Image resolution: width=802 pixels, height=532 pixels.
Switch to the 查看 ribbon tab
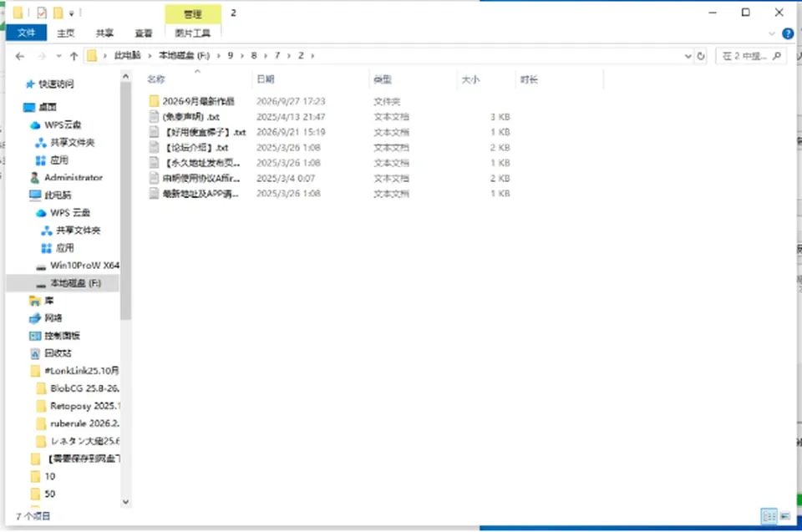(144, 33)
